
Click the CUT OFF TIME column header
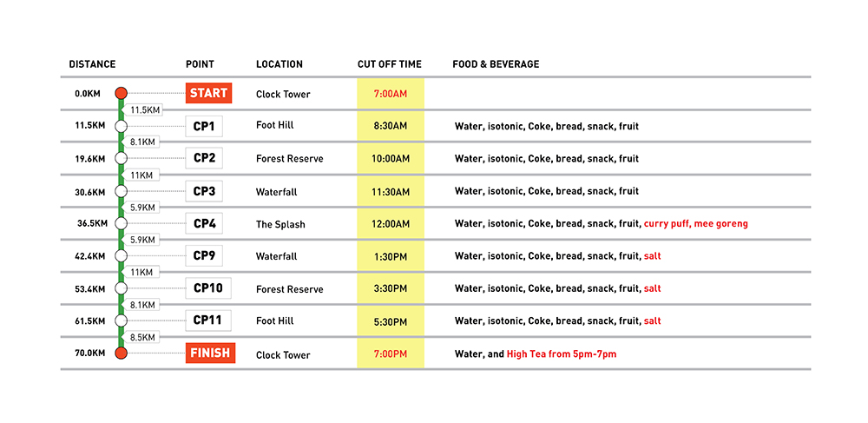[390, 64]
